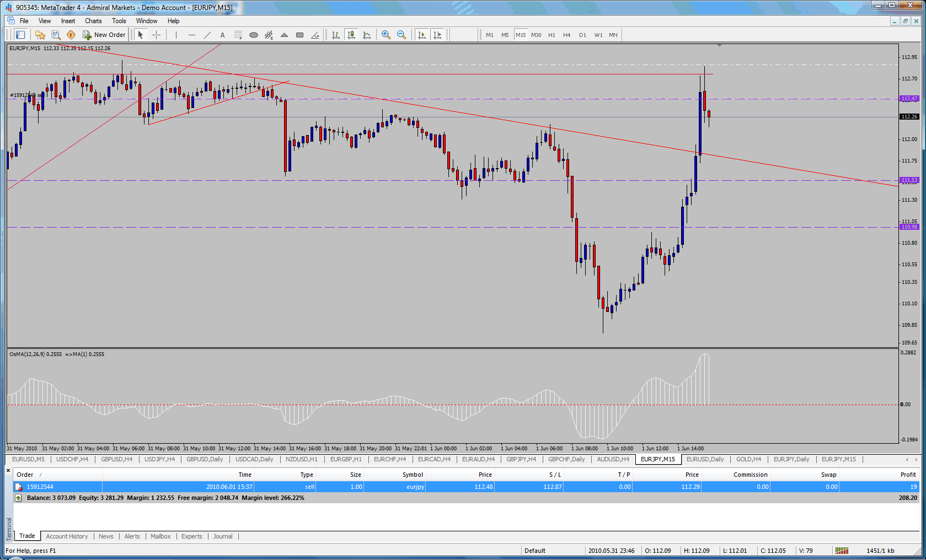Close the Terminal panel
Viewport: 926px width, 560px height.
coord(8,470)
